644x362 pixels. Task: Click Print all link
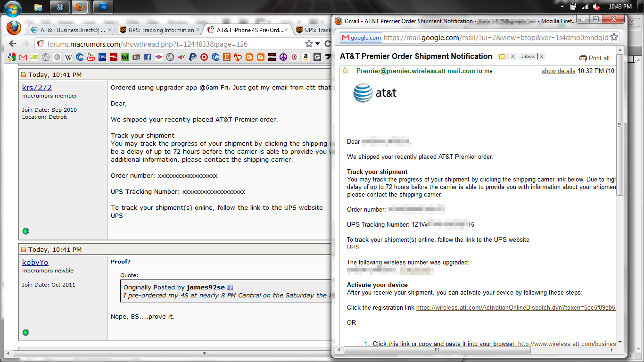click(x=599, y=58)
